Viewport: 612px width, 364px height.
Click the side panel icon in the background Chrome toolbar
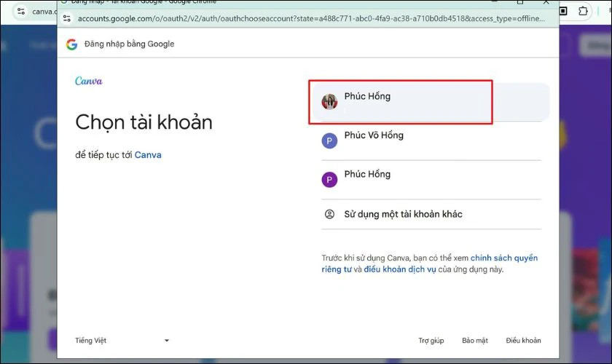[x=564, y=11]
